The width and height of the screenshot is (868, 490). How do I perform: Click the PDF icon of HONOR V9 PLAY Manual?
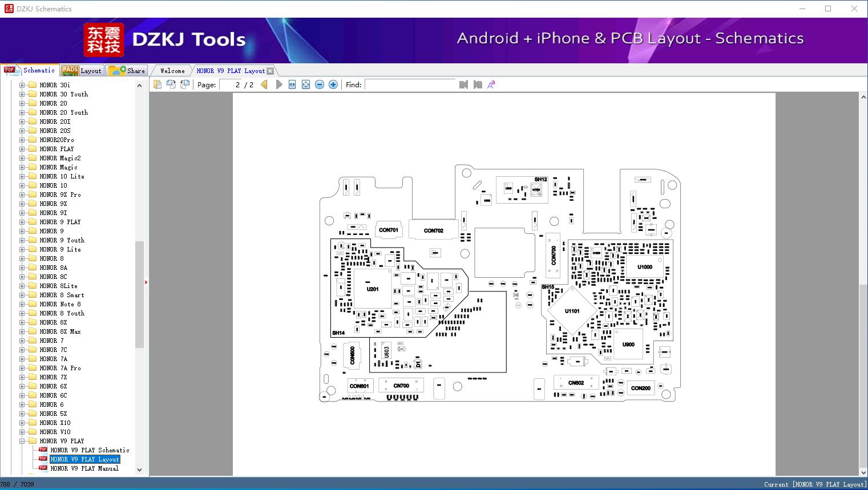[x=43, y=468]
